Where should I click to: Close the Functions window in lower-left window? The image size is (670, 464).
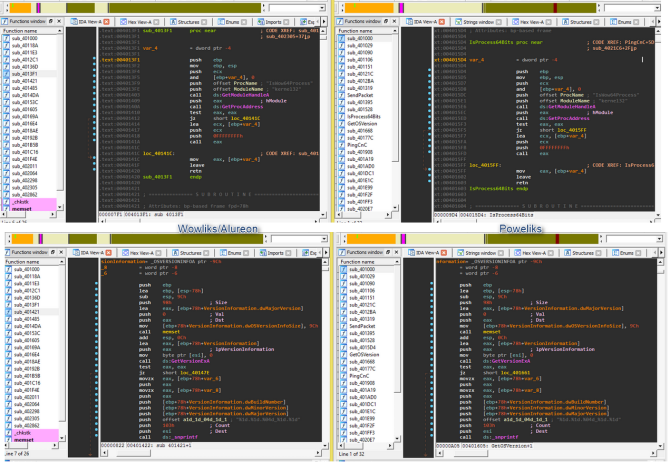[x=61, y=252]
